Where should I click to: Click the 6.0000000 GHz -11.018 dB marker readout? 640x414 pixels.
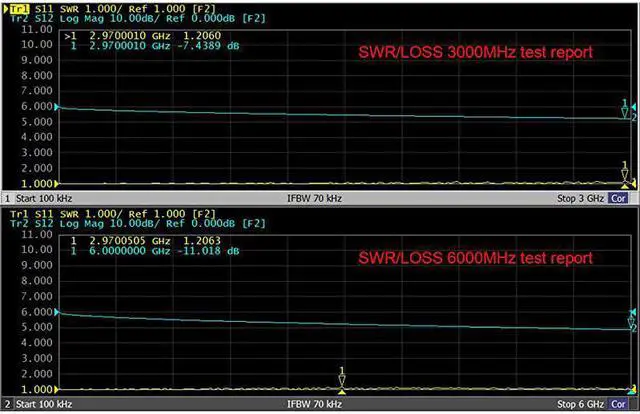(140, 254)
